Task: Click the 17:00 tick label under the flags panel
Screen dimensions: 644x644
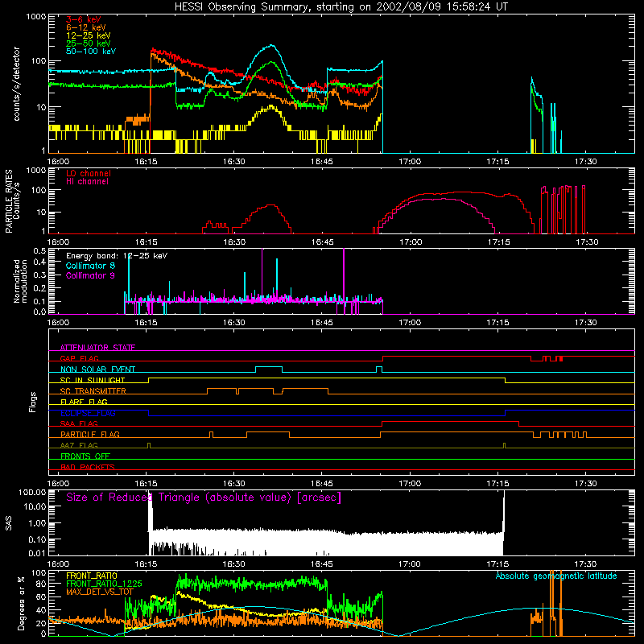Action: (410, 484)
